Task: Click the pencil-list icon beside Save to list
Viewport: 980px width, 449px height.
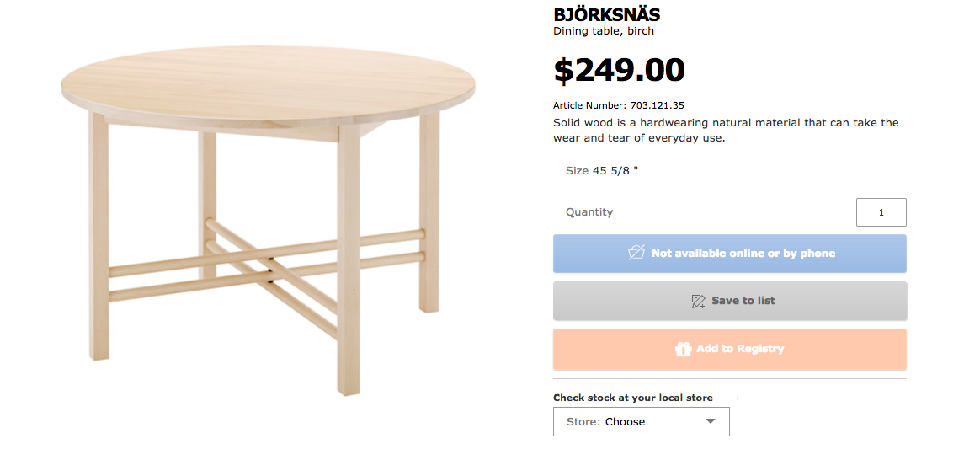Action: [x=698, y=301]
